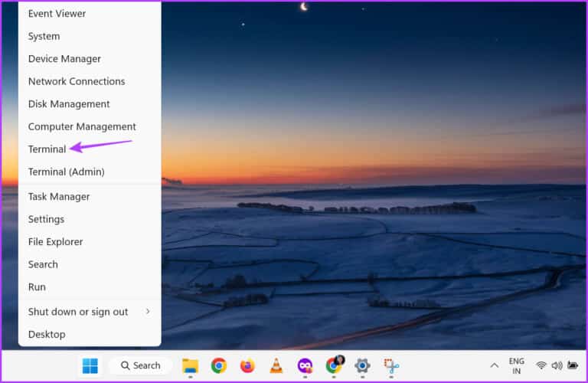Open the purple masked-face app icon
The height and width of the screenshot is (383, 588).
[x=305, y=365]
